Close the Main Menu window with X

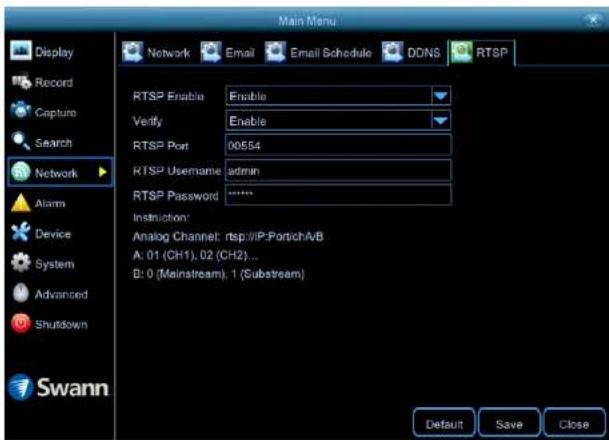594,19
